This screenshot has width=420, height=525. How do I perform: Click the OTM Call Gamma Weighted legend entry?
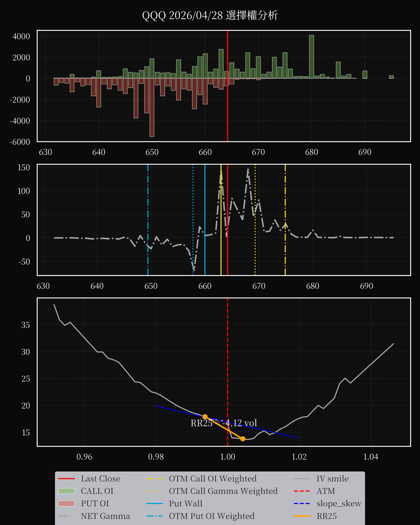[212, 491]
